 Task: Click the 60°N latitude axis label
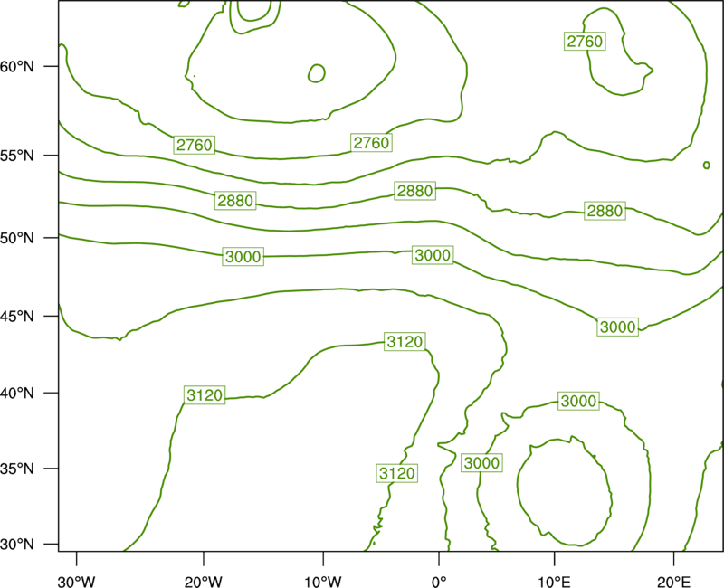(17, 67)
